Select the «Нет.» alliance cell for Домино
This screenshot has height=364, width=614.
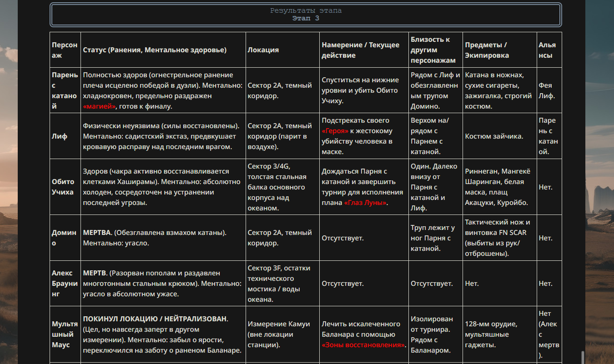coord(549,238)
